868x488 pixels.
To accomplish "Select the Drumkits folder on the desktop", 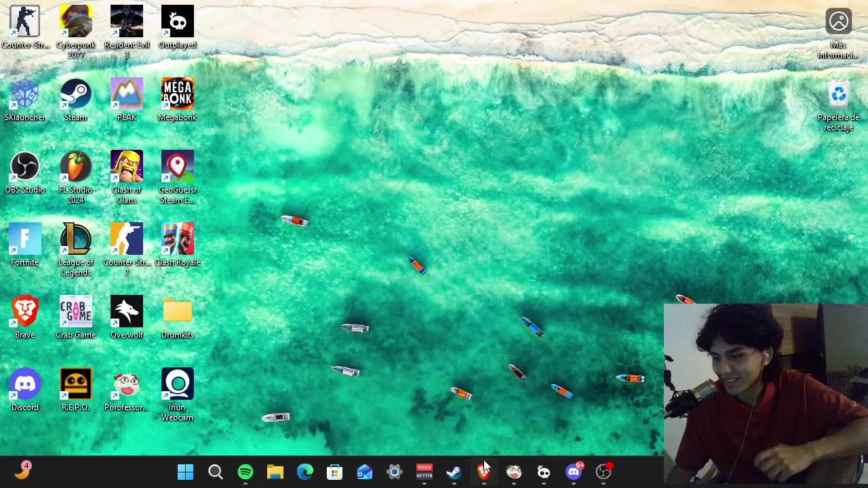I will 178,317.
